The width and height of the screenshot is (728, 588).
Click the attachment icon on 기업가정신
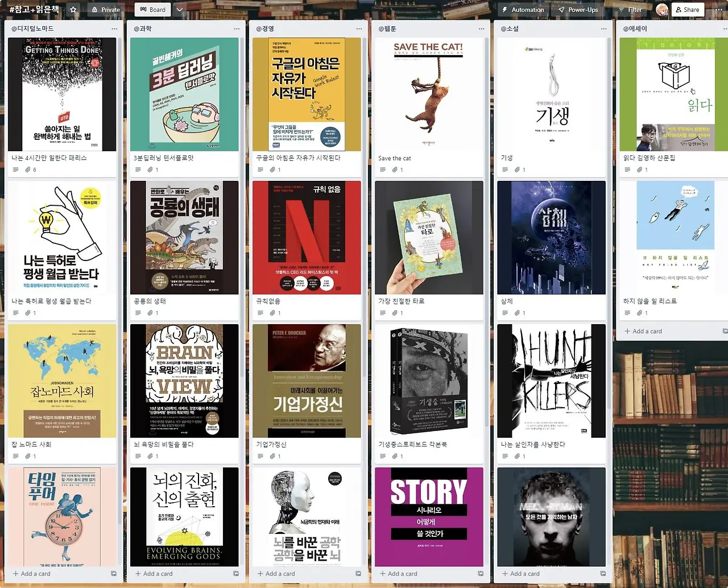pyautogui.click(x=272, y=456)
